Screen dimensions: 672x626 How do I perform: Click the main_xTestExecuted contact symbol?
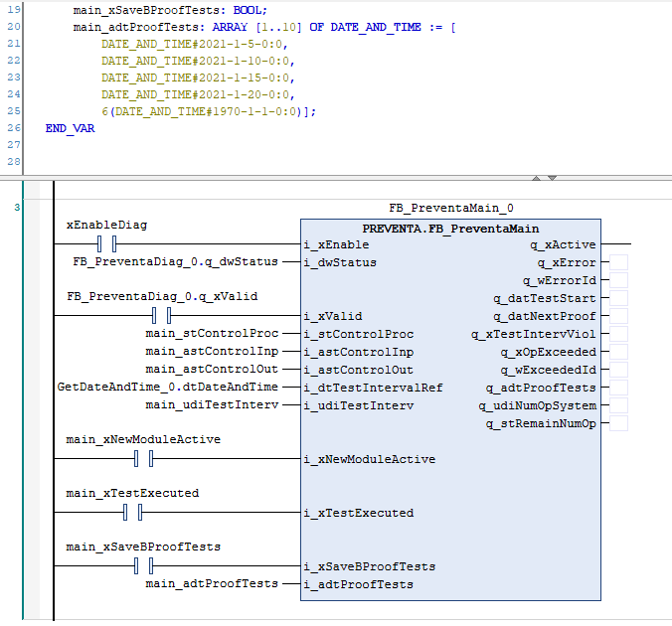coord(132,512)
